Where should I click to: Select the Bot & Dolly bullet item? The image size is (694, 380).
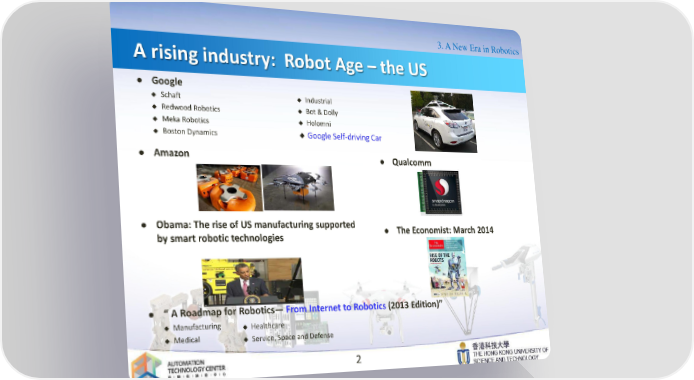click(x=322, y=112)
